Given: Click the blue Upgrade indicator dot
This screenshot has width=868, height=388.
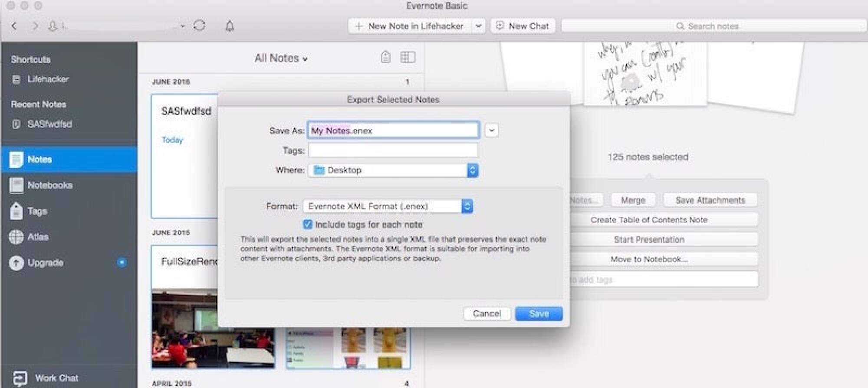Looking at the screenshot, I should coord(122,262).
